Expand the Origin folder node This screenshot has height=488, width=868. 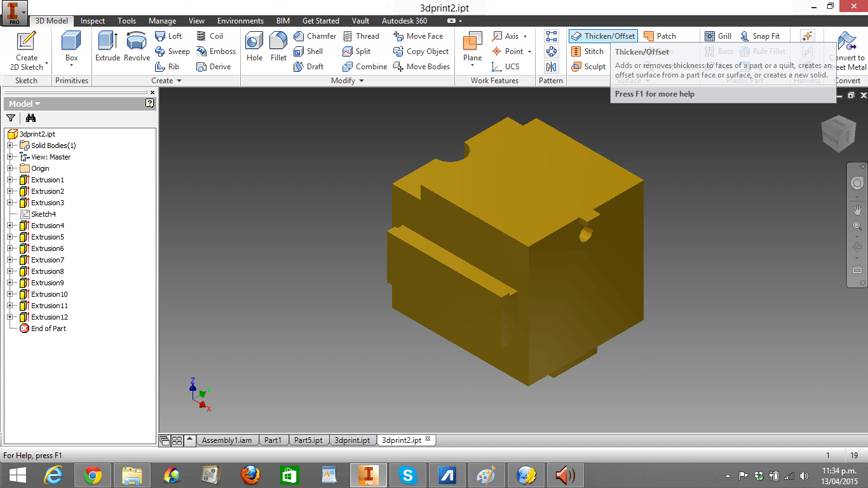click(10, 168)
